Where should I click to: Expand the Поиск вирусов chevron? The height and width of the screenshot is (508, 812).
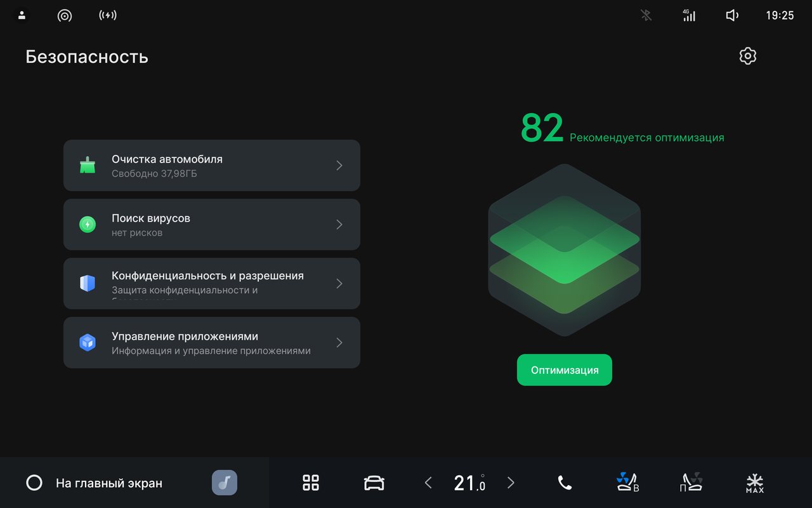(339, 225)
